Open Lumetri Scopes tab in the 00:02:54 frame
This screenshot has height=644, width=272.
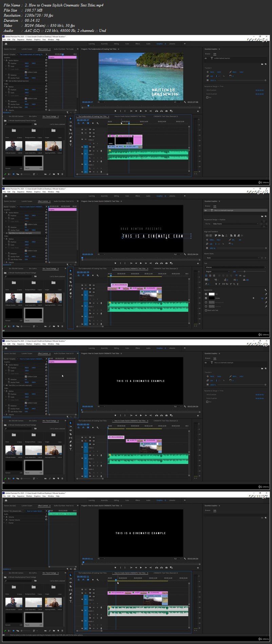(x=27, y=49)
